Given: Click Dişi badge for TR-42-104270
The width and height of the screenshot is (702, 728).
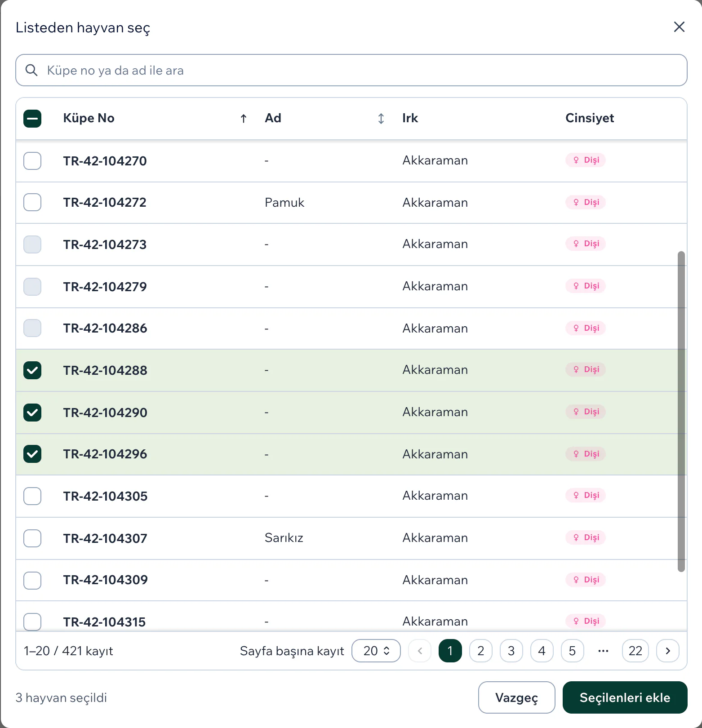Looking at the screenshot, I should pyautogui.click(x=586, y=160).
